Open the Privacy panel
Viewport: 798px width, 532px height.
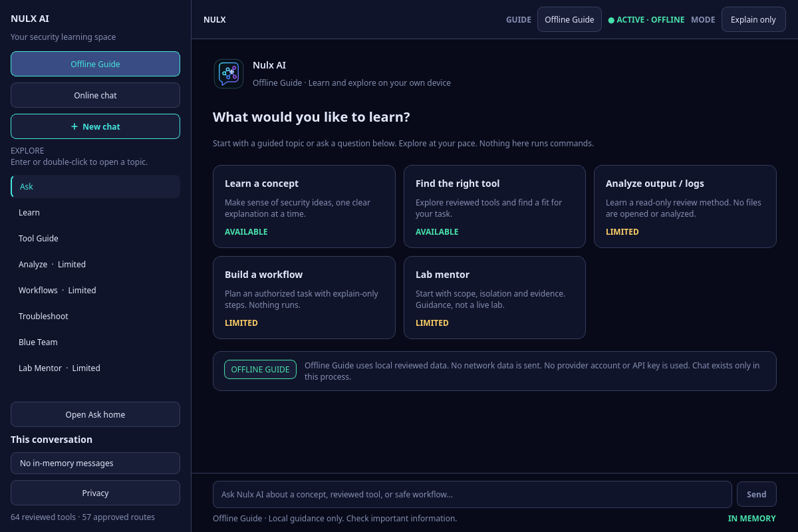pyautogui.click(x=95, y=493)
